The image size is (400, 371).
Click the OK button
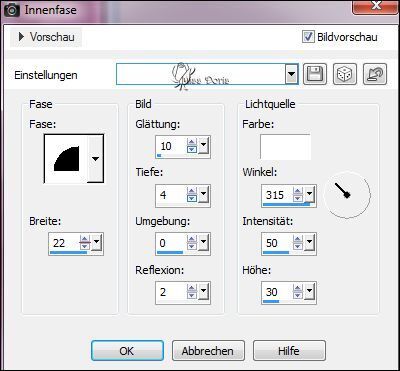pos(127,351)
